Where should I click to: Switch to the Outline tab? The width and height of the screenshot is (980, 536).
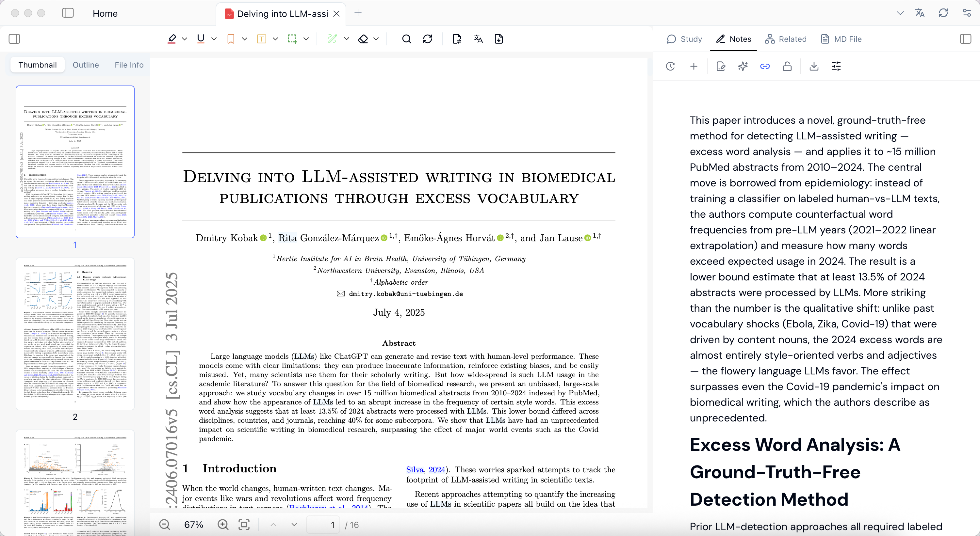[86, 65]
